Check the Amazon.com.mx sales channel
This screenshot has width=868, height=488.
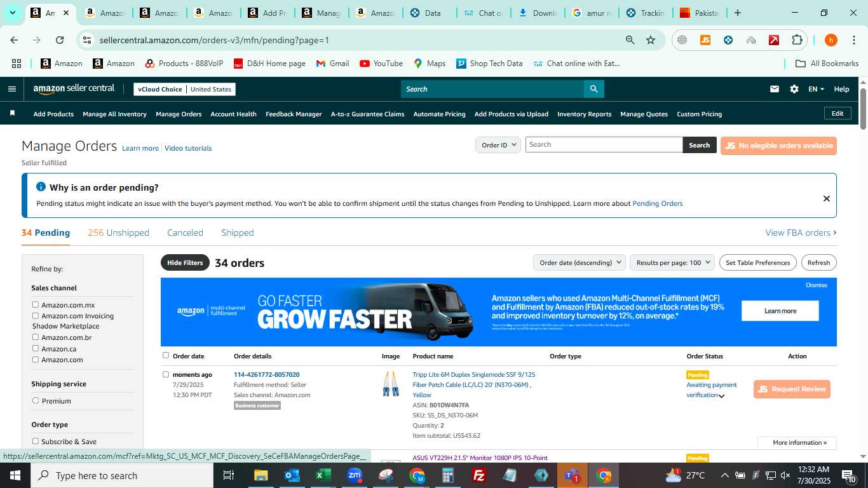coord(36,304)
